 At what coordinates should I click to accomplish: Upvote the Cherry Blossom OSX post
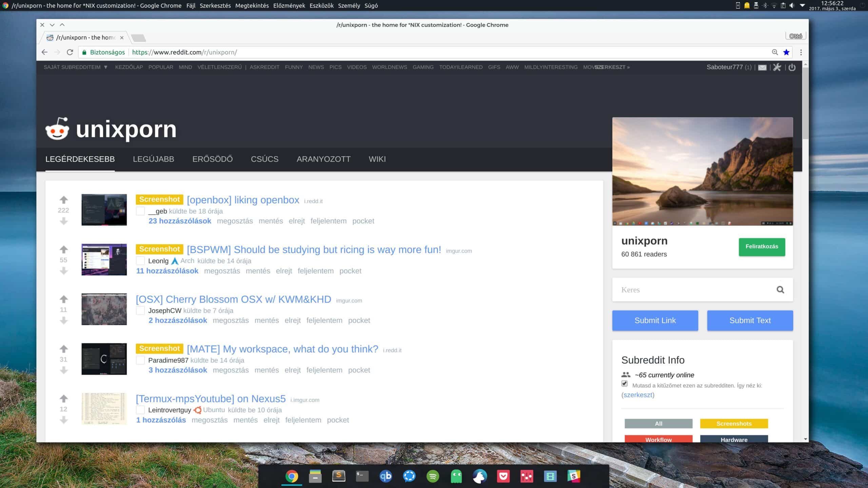tap(64, 299)
